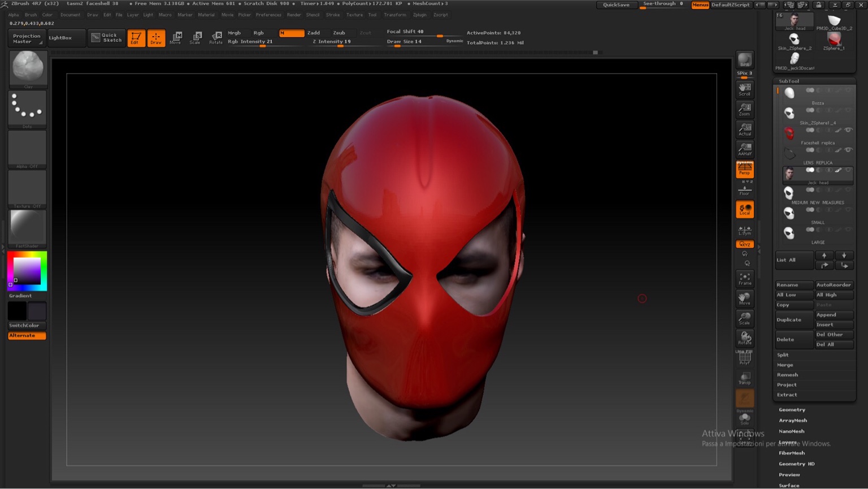Open the Preferences menu
Screen dimensions: 868x489
(268, 15)
